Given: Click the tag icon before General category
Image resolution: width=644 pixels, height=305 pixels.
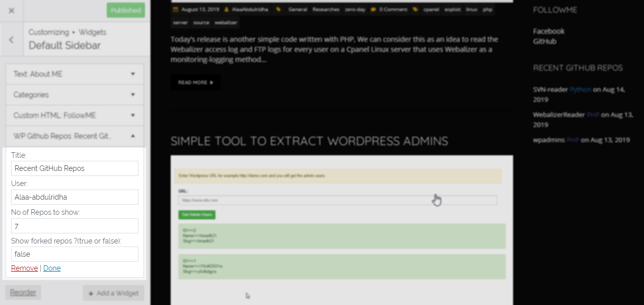Looking at the screenshot, I should (278, 10).
